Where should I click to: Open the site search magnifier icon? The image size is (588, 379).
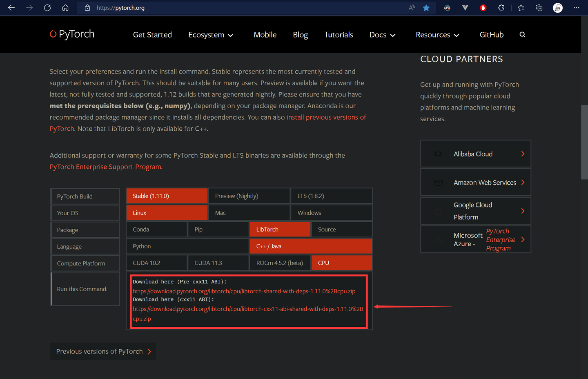tap(522, 35)
